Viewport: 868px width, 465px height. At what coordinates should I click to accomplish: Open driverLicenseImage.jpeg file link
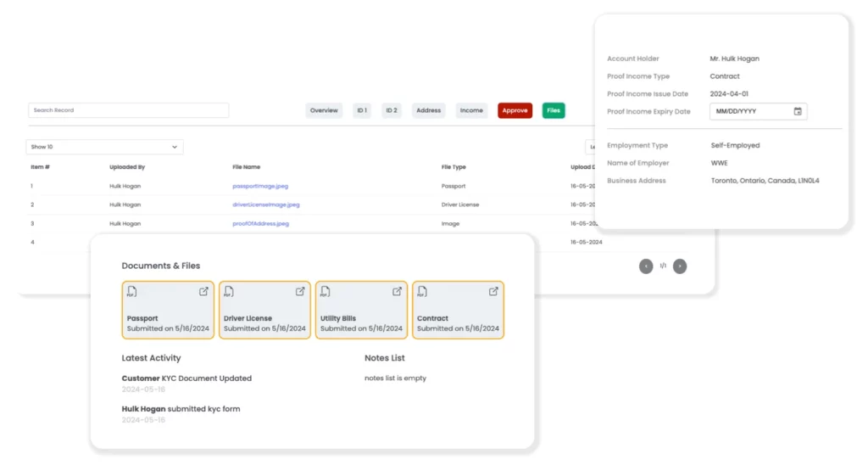tap(266, 204)
